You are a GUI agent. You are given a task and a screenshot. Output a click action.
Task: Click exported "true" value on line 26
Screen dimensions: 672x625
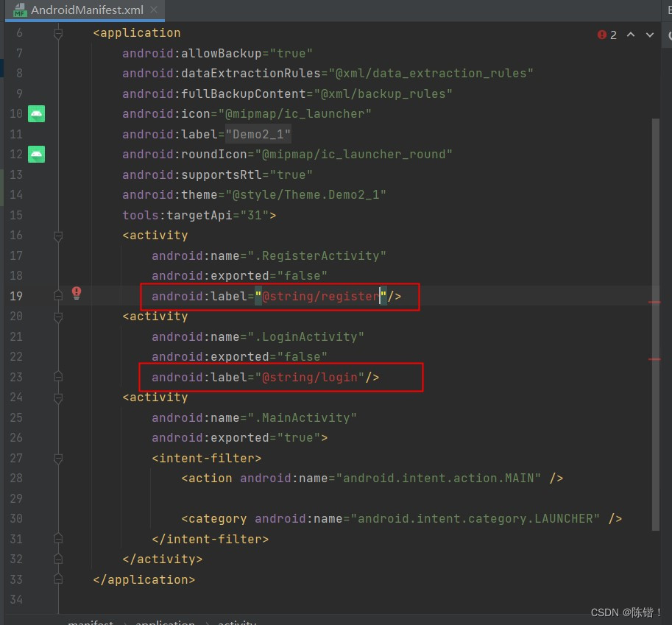click(299, 438)
